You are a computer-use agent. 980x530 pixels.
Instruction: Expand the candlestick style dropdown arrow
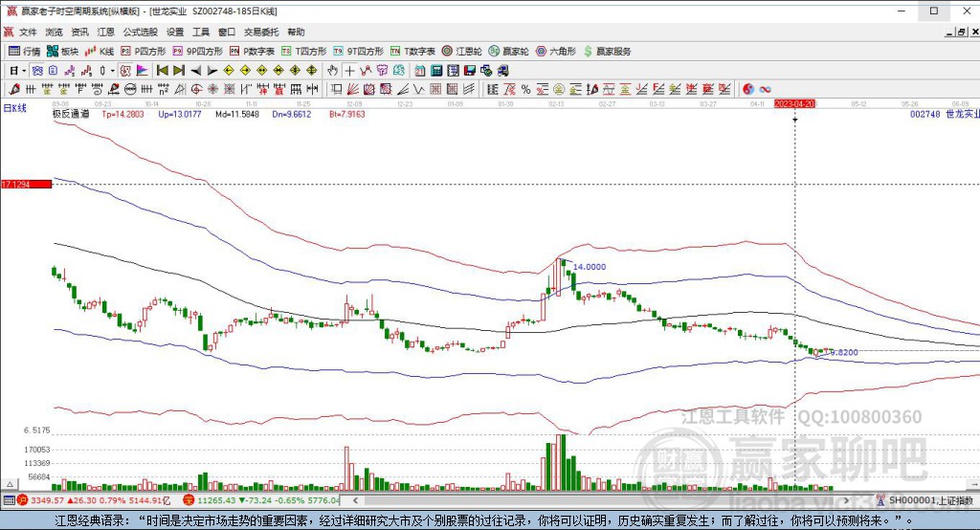[x=113, y=71]
